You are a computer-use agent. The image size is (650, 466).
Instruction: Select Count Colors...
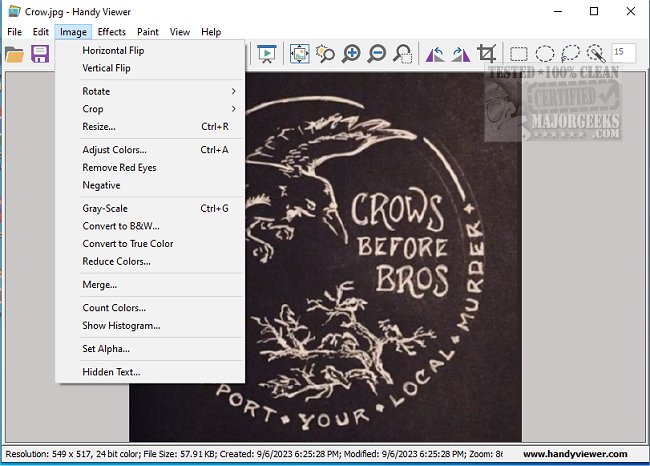coord(150,308)
